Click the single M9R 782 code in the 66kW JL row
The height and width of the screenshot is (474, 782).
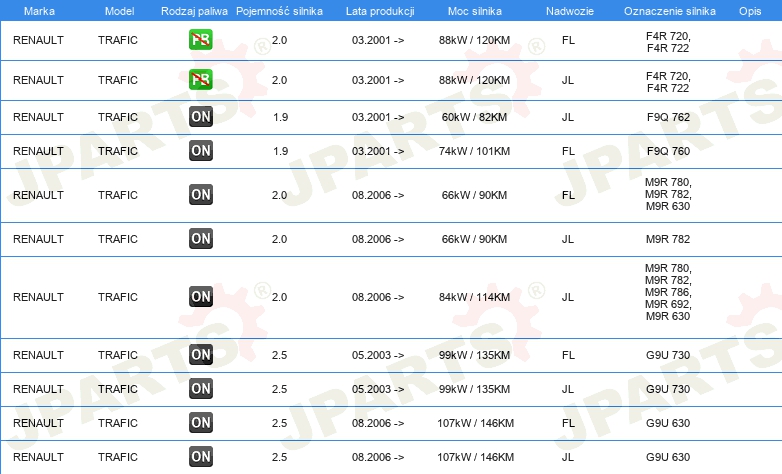point(668,239)
